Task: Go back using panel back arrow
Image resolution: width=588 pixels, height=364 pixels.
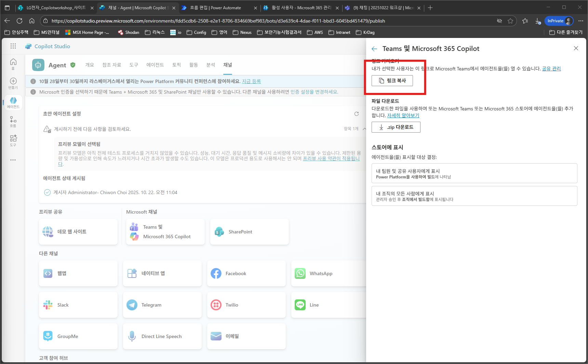Action: pyautogui.click(x=374, y=49)
